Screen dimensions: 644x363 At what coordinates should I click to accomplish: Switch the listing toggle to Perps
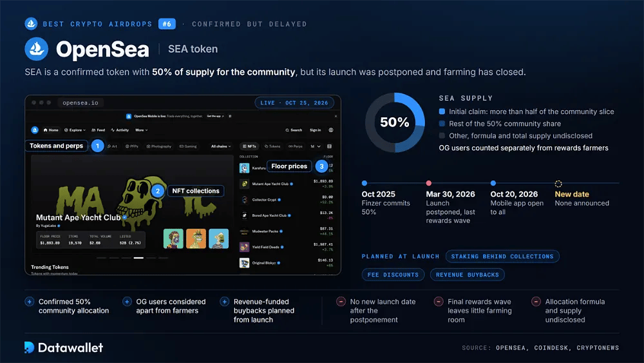296,146
